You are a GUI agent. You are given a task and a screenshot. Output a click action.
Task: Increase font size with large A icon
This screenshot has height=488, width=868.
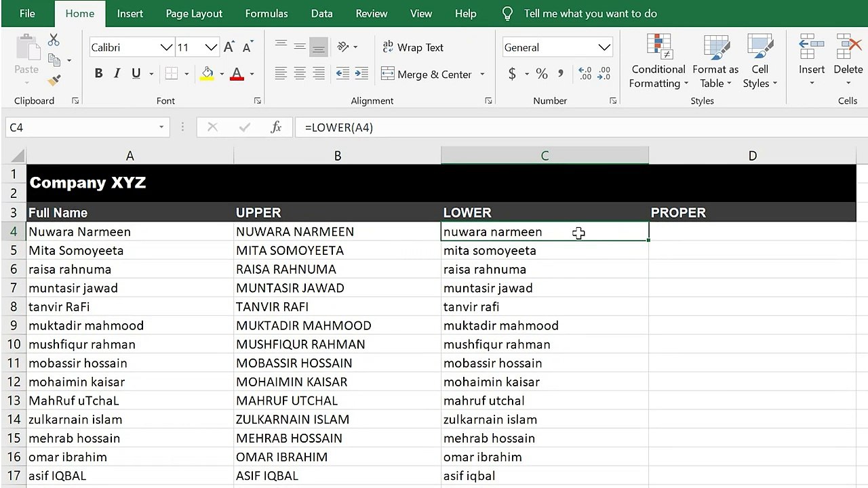tap(229, 47)
